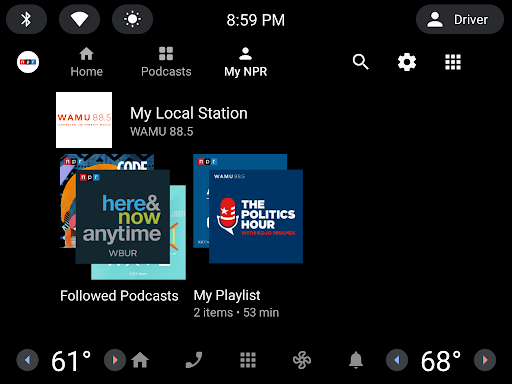
Task: Increase driver temperature from 61°
Action: pyautogui.click(x=115, y=360)
